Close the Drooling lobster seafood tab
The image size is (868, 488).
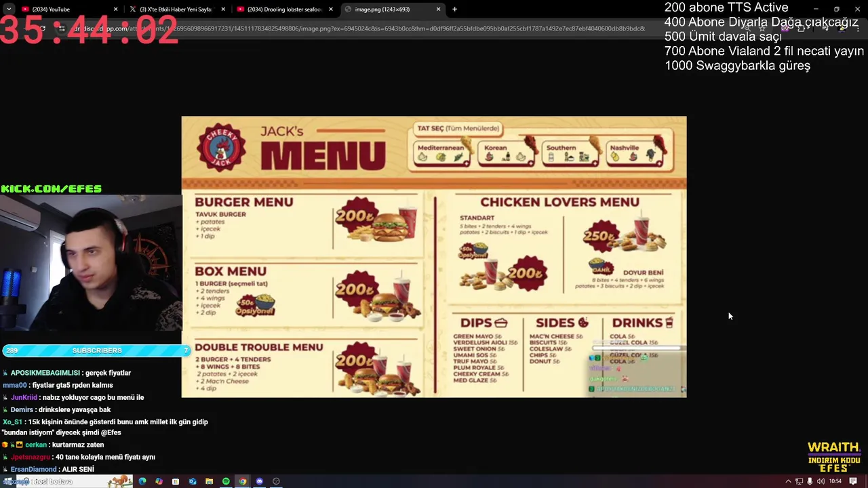point(331,9)
